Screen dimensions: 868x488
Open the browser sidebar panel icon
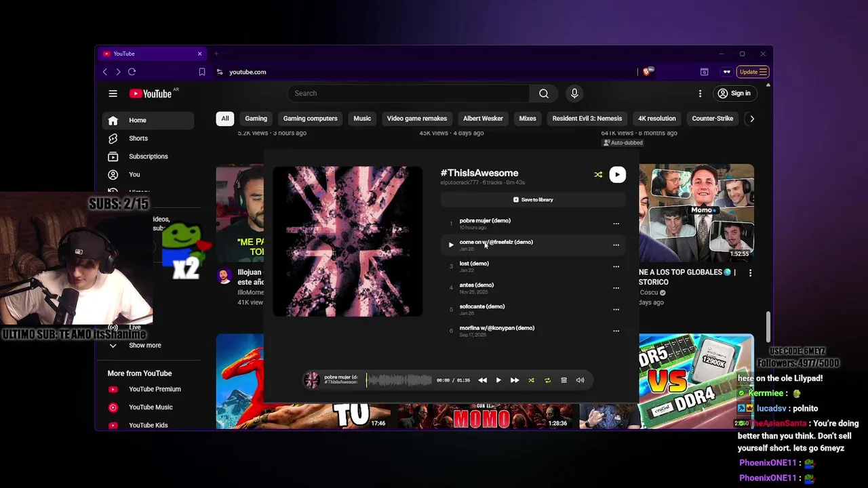click(x=704, y=72)
